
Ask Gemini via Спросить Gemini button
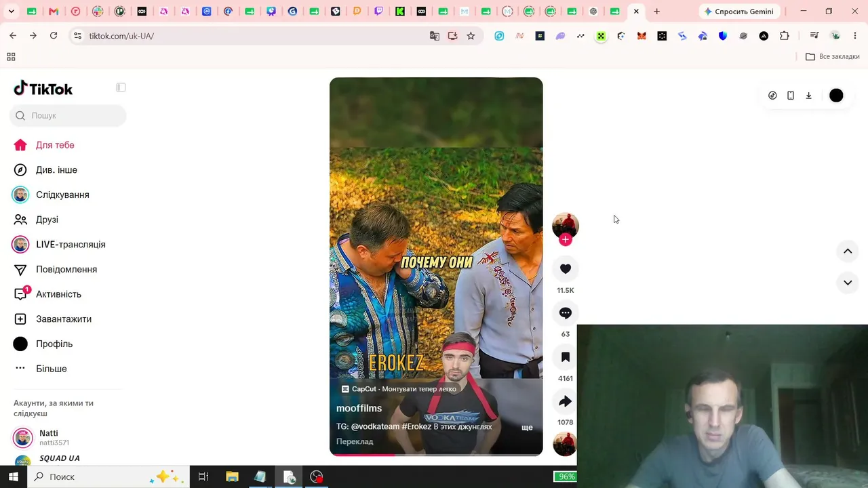coord(739,12)
